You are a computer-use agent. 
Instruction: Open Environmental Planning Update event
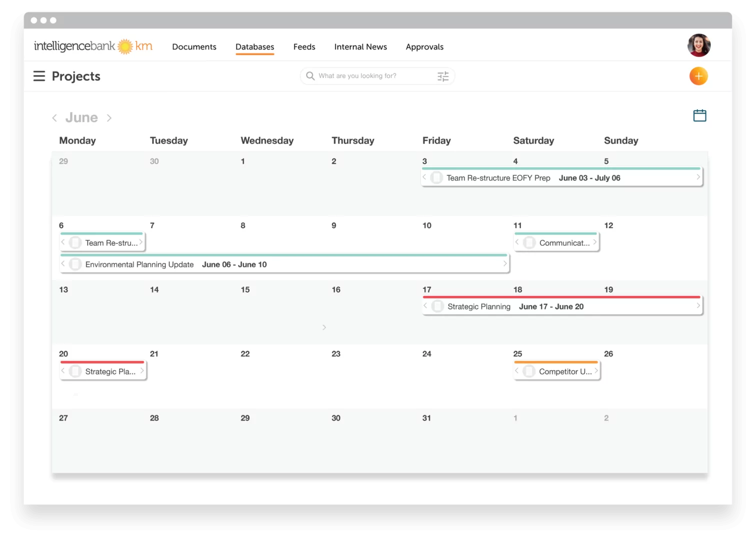pos(285,264)
